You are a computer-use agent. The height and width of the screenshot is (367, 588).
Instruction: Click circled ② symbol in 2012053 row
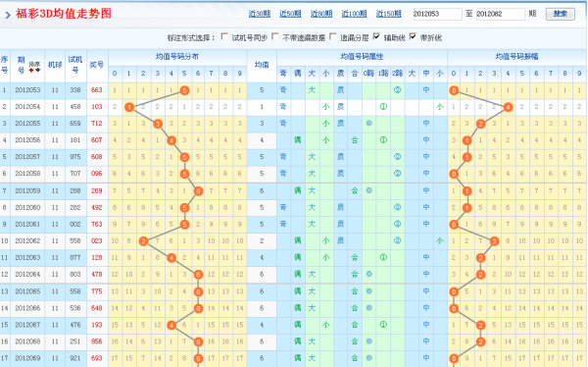tap(398, 90)
